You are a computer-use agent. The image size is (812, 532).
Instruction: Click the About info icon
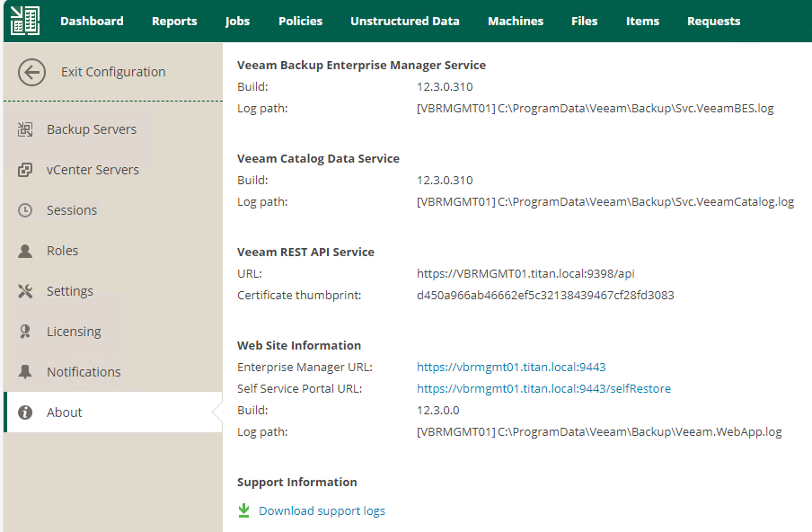[x=25, y=412]
